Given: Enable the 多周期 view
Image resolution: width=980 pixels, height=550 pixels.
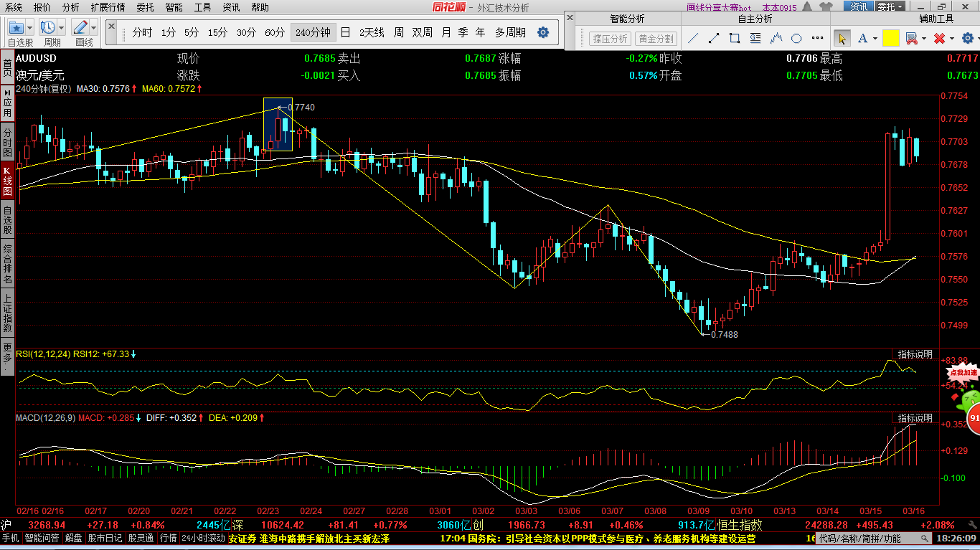Looking at the screenshot, I should pos(510,32).
